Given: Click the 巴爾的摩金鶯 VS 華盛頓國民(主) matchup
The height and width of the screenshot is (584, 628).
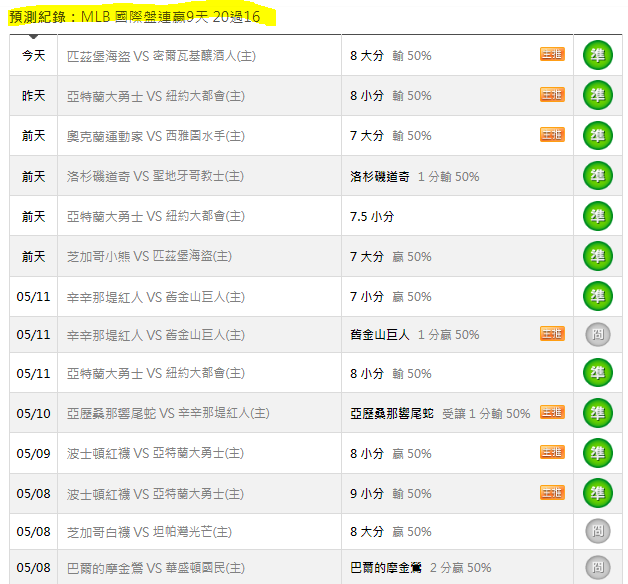Looking at the screenshot, I should pyautogui.click(x=156, y=568).
